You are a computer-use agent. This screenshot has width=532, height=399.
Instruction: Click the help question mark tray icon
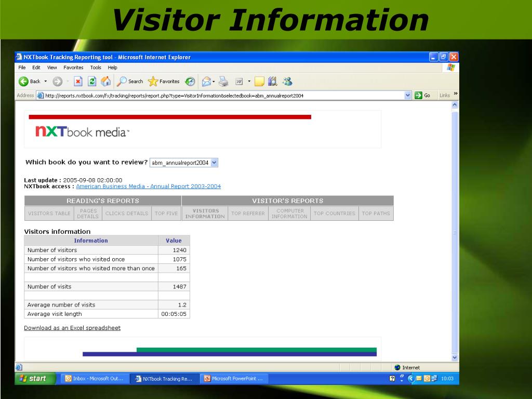[x=392, y=379]
